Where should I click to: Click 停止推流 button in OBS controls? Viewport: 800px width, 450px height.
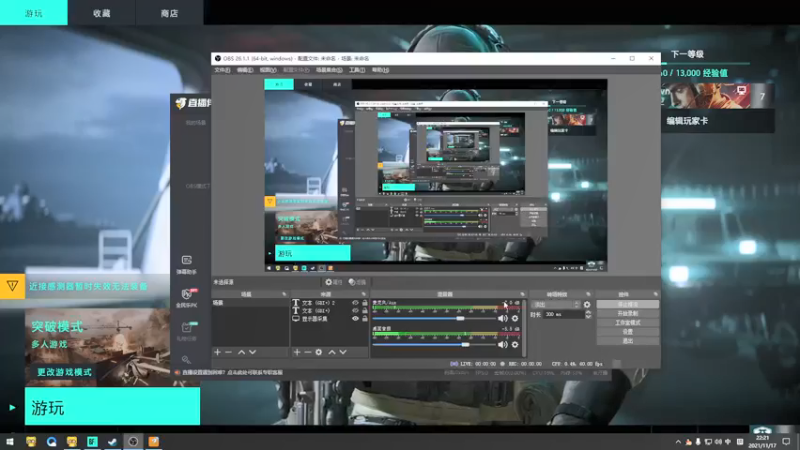628,304
